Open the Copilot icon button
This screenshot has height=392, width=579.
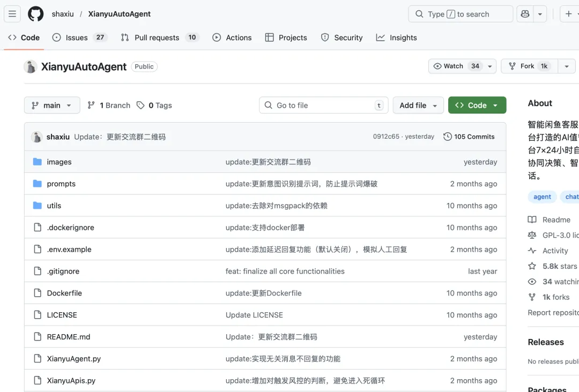pyautogui.click(x=525, y=14)
